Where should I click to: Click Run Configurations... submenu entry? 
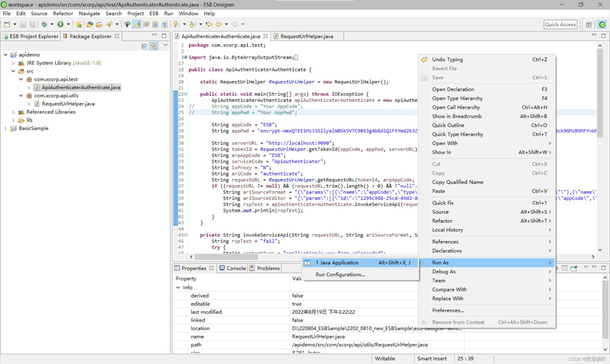(340, 274)
